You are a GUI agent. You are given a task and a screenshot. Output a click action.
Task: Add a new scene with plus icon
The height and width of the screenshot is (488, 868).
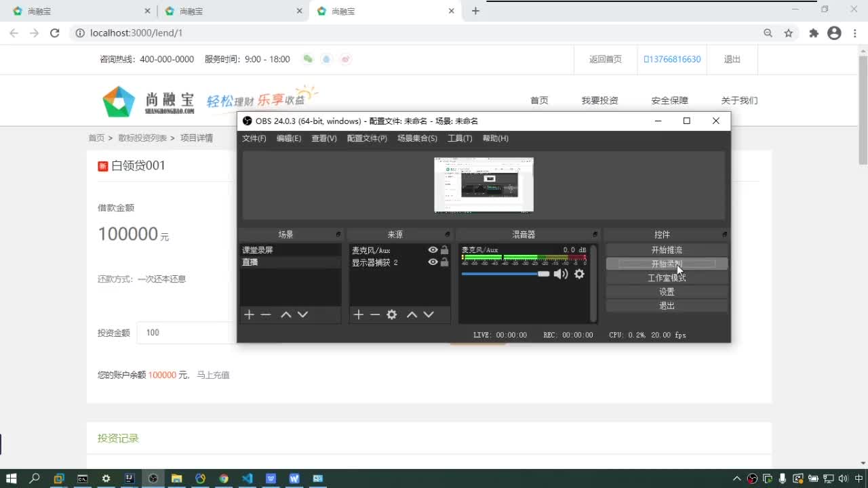click(249, 314)
